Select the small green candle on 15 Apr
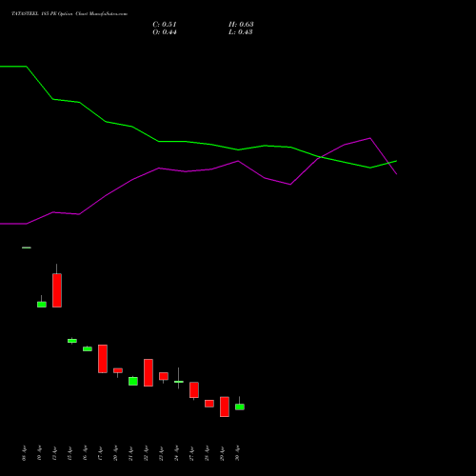Screen dimensions: 476x476 (x=72, y=341)
